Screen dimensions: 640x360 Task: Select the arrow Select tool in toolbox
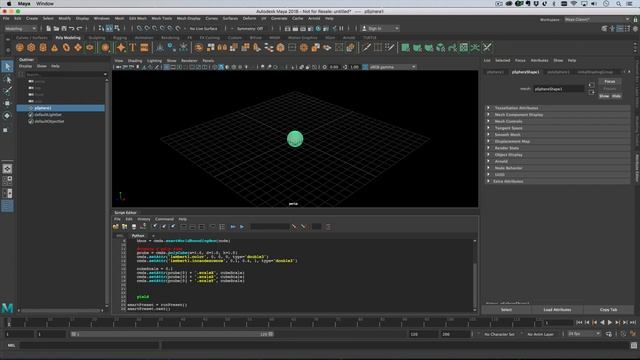coord(7,66)
